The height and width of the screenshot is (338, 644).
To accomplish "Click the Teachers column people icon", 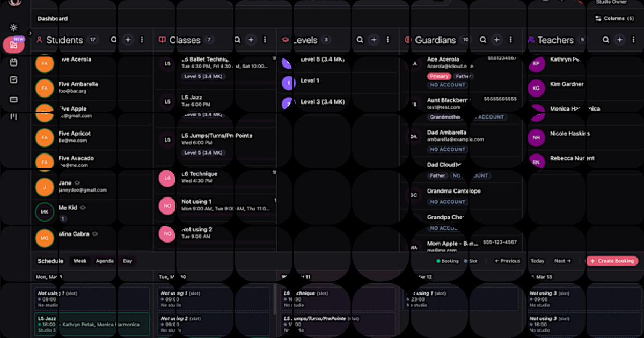I will 531,40.
